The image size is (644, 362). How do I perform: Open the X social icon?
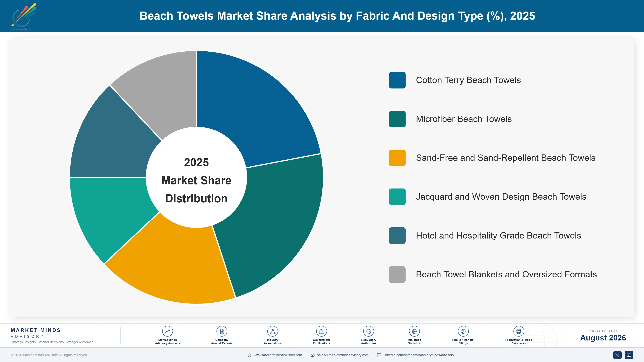tap(617, 355)
